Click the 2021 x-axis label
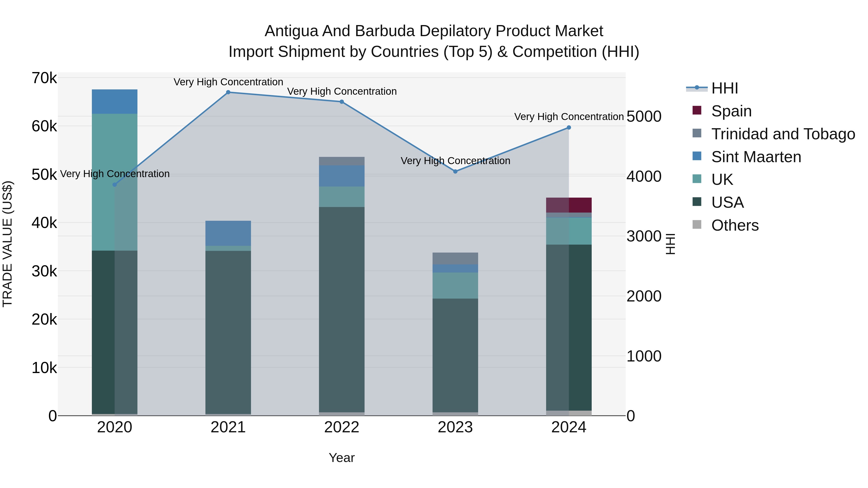Viewport: 868px width, 488px height. [228, 427]
